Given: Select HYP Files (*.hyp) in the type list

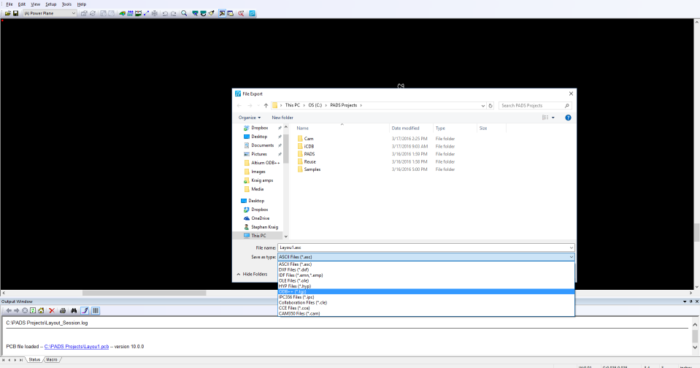Looking at the screenshot, I should [426, 286].
